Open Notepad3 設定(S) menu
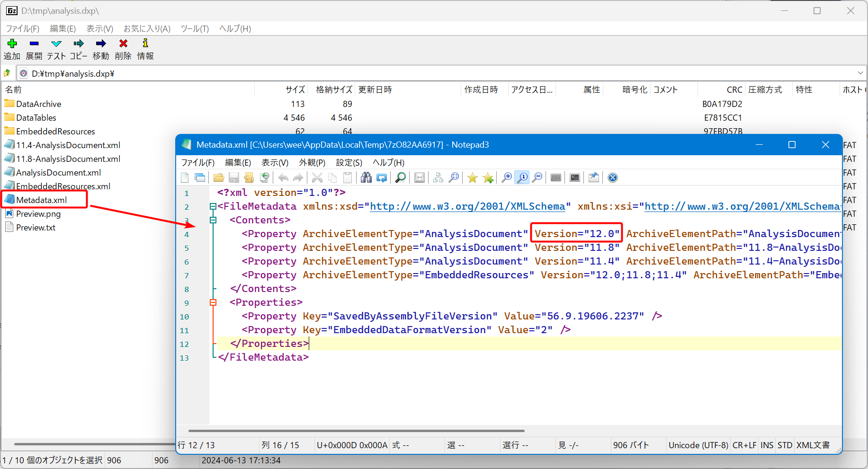The height and width of the screenshot is (469, 868). click(x=349, y=163)
